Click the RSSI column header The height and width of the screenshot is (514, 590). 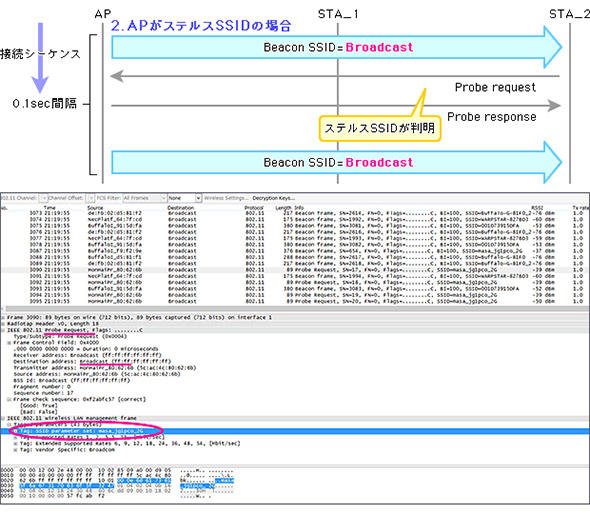coord(537,208)
